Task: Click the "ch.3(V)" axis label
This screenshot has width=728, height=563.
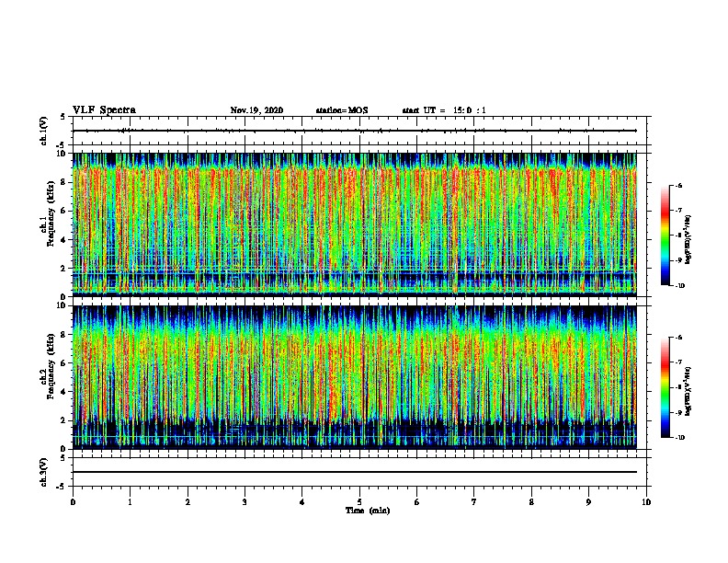Action: (43, 473)
